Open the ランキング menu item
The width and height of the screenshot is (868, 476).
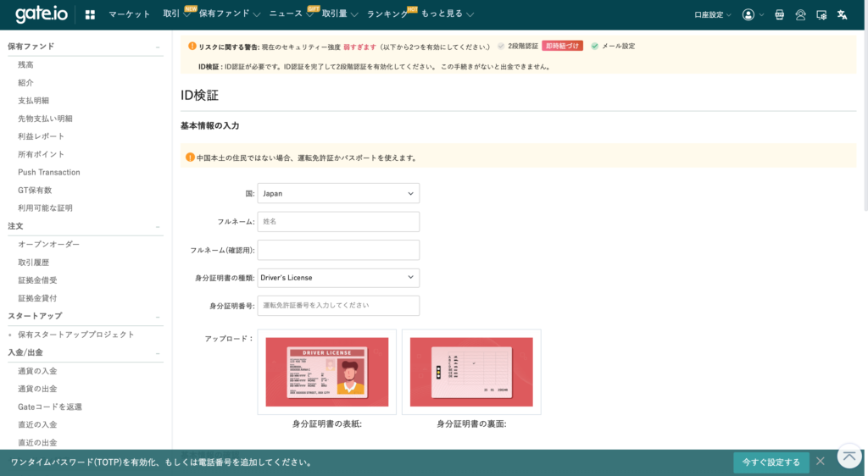click(x=387, y=14)
